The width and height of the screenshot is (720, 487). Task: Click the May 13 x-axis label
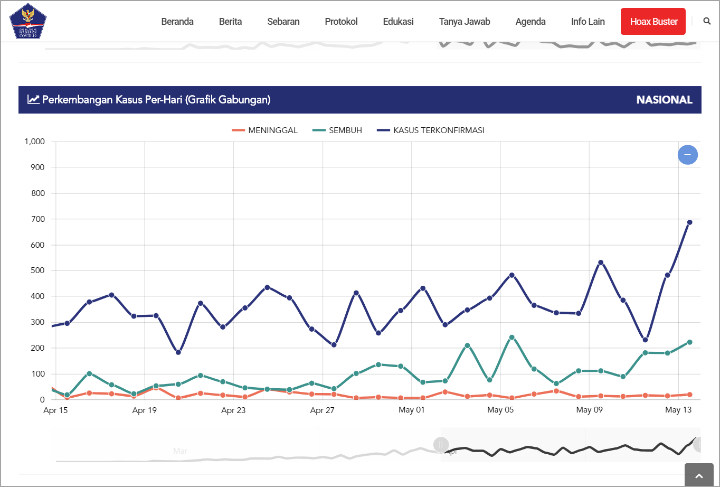678,410
